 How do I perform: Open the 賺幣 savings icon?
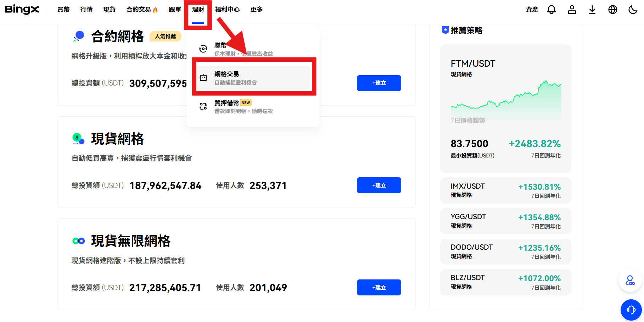click(x=203, y=49)
